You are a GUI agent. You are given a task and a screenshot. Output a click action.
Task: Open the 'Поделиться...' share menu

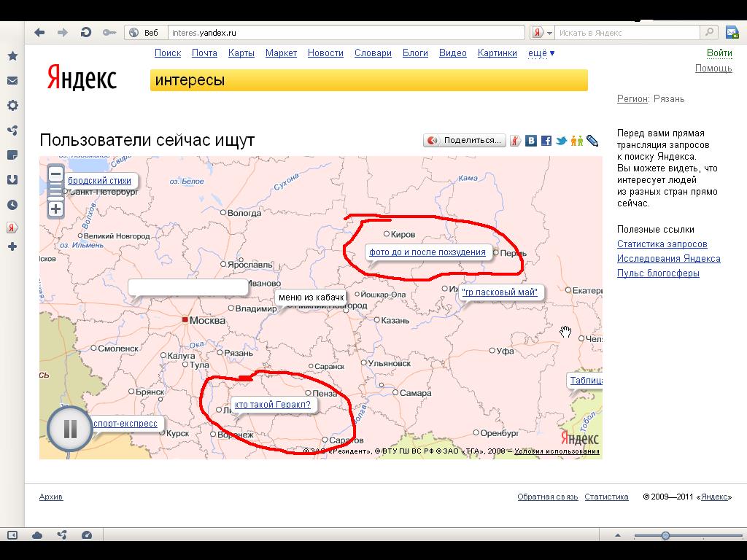pyautogui.click(x=465, y=140)
